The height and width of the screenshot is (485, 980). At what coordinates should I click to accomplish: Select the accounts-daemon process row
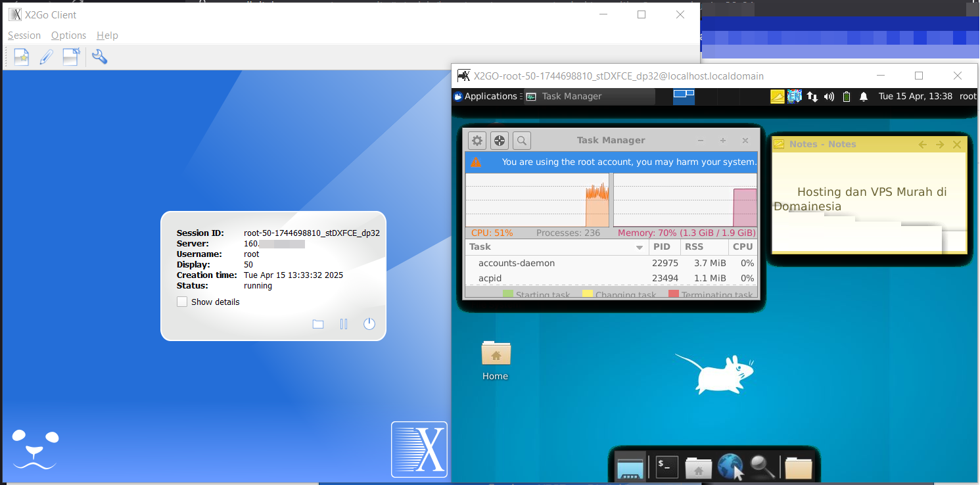(x=611, y=264)
